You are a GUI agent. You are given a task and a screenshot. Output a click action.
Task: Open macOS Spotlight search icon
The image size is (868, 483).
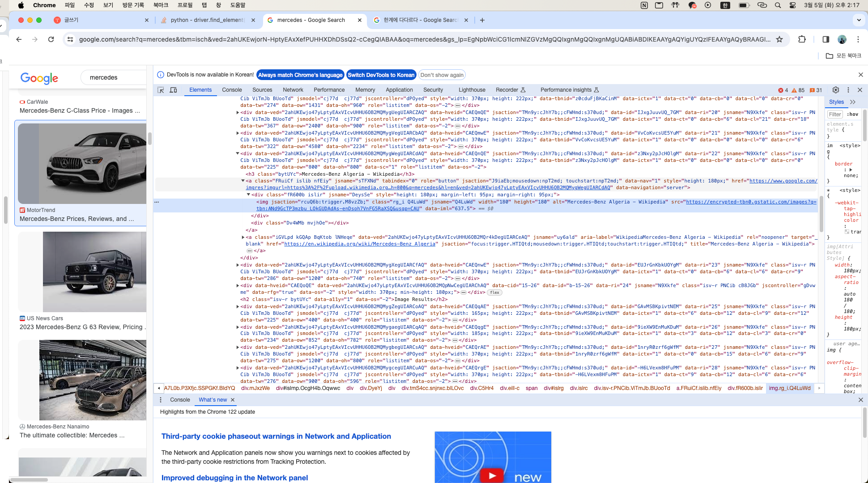pos(778,5)
